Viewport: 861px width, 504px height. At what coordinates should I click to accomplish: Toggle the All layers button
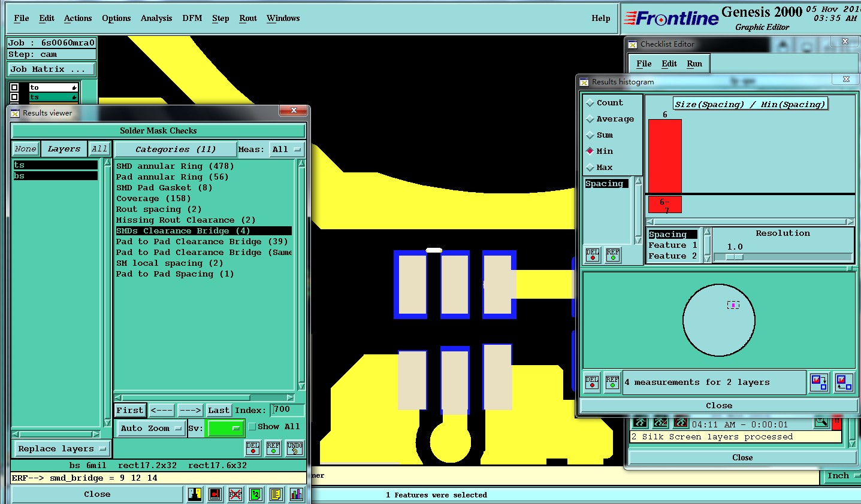tap(99, 149)
